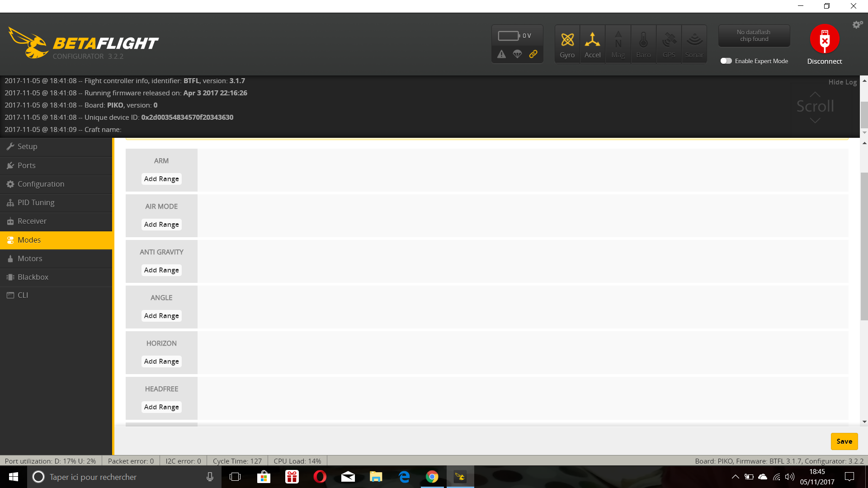868x488 pixels.
Task: Click the Gyro sensor icon
Action: (x=567, y=44)
